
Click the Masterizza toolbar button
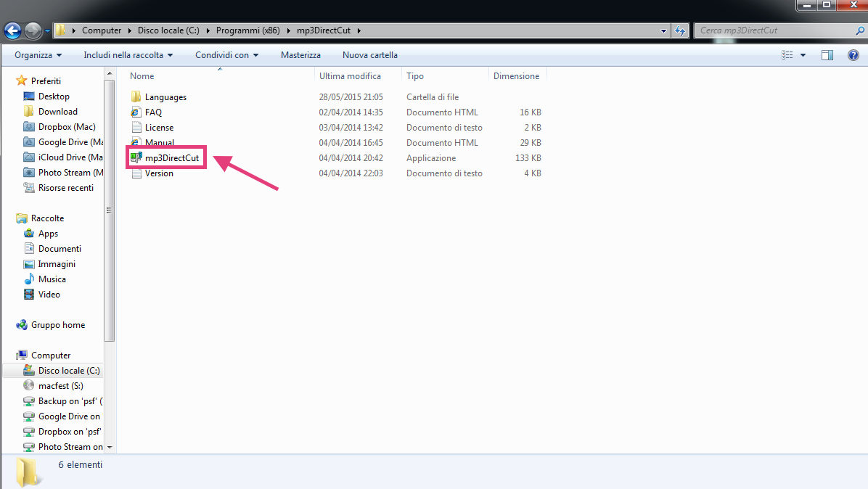click(300, 55)
